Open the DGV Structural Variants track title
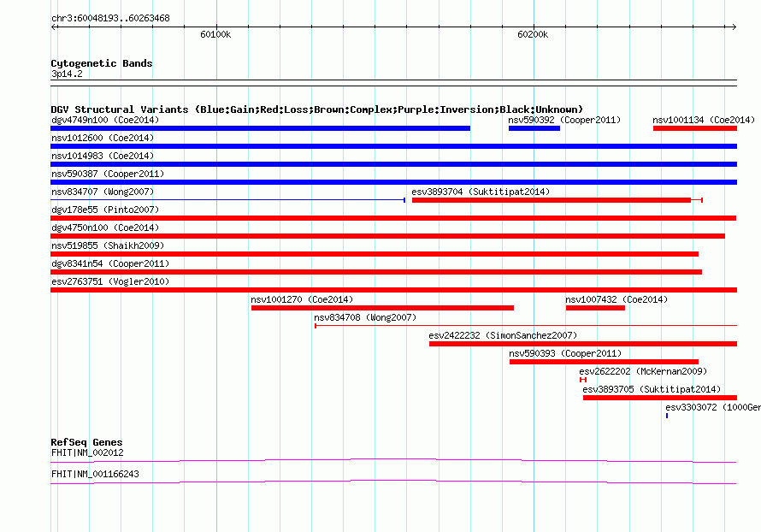The width and height of the screenshot is (761, 532). (x=317, y=109)
